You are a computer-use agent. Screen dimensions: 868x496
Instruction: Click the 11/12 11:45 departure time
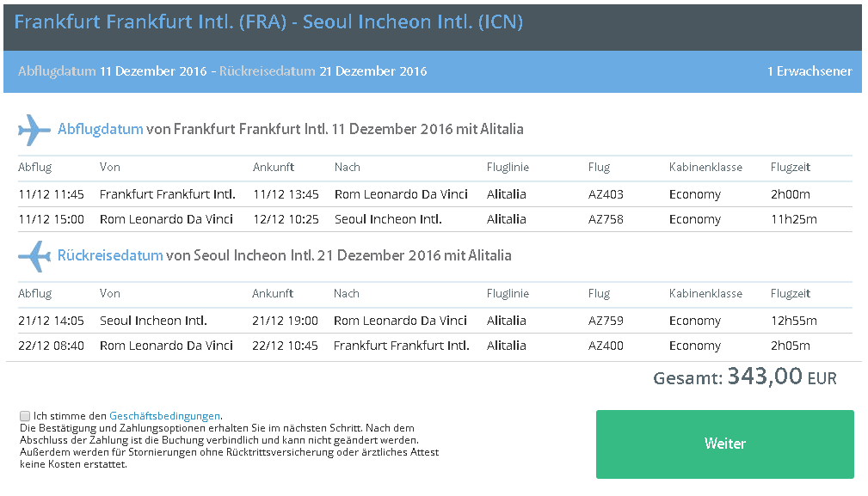tap(51, 194)
